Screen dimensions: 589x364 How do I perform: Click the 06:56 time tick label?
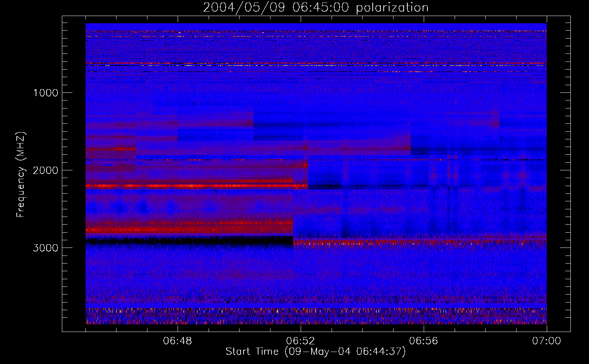(x=424, y=341)
